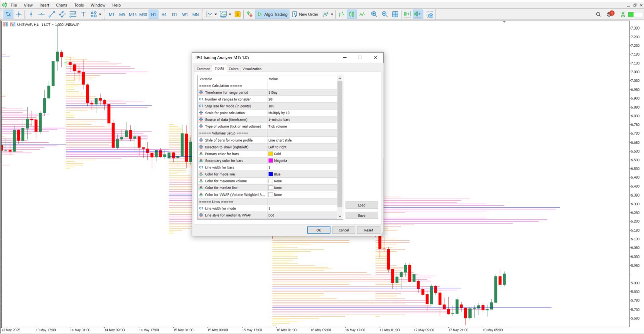Switch to the Colors tab

point(233,69)
